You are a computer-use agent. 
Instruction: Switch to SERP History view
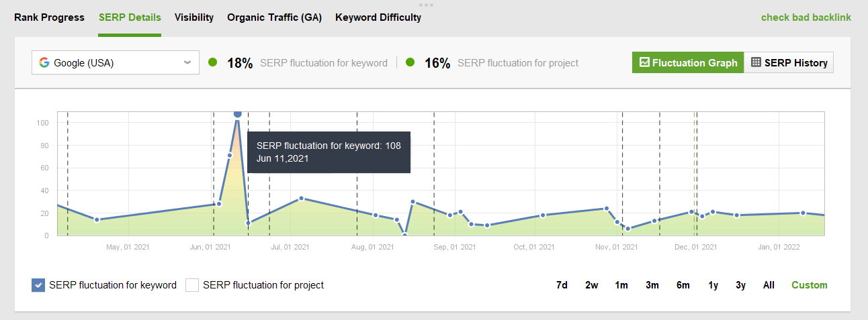(789, 62)
